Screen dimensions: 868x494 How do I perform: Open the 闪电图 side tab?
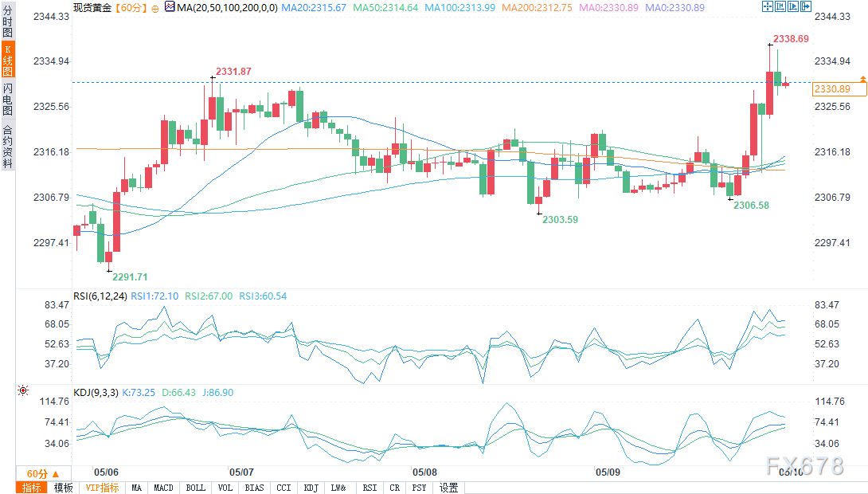pos(8,99)
